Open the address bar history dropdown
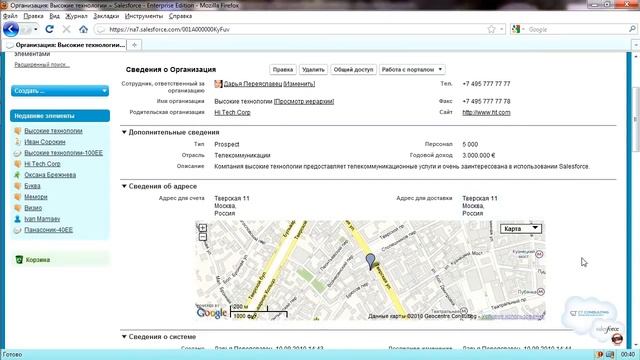Screen dimensions: 640x360 pos(502,29)
